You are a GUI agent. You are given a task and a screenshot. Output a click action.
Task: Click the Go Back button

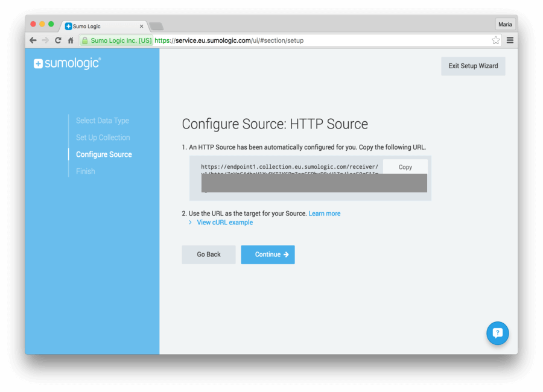click(209, 254)
